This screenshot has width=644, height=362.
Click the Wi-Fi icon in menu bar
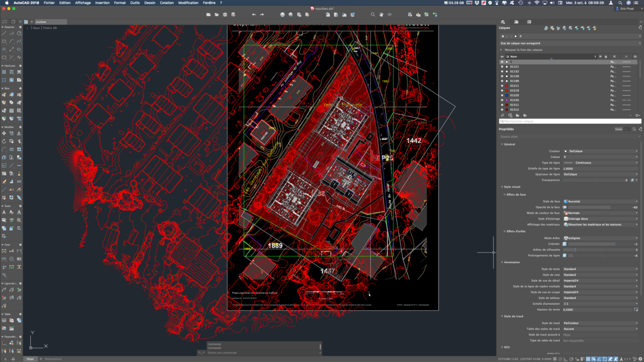click(x=537, y=2)
